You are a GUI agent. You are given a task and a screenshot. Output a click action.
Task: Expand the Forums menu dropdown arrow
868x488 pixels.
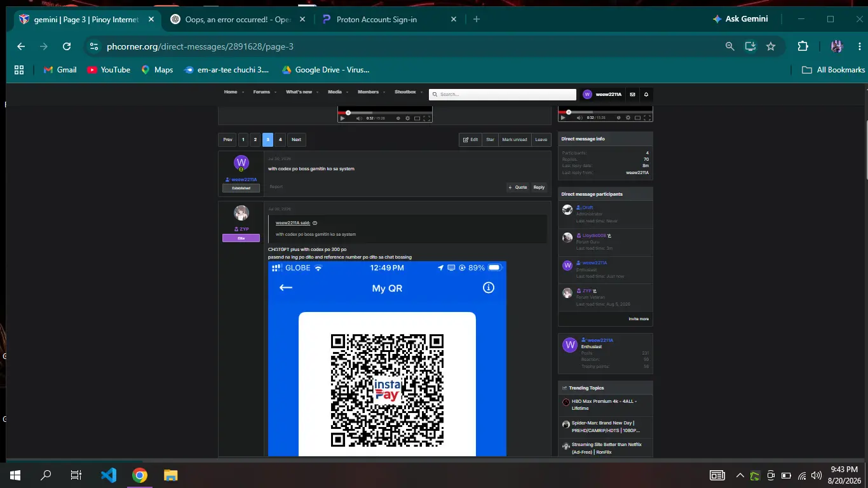(276, 92)
